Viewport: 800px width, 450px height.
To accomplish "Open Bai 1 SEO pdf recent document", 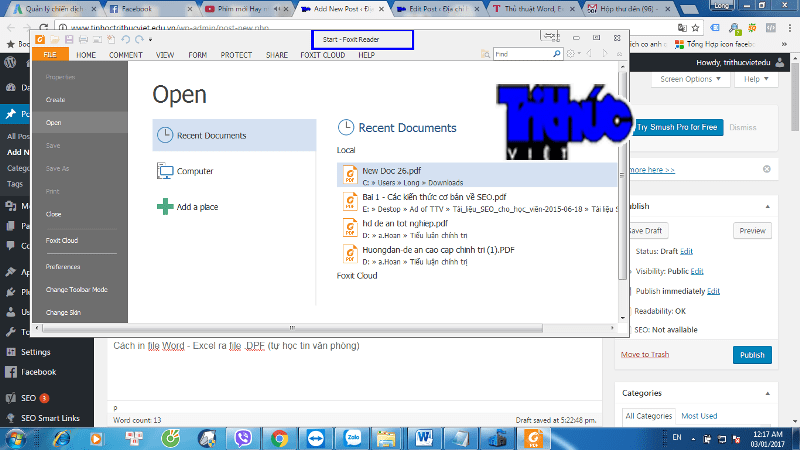I will (477, 202).
